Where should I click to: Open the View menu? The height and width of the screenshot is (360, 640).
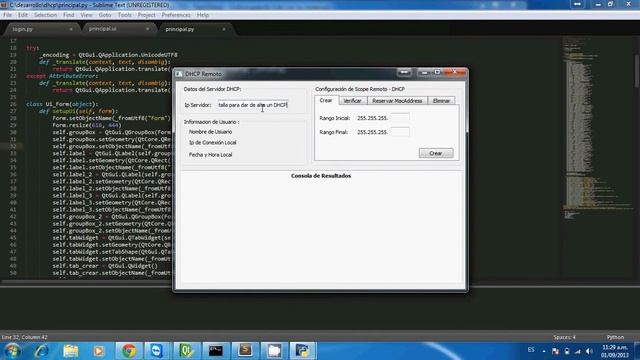[86, 15]
